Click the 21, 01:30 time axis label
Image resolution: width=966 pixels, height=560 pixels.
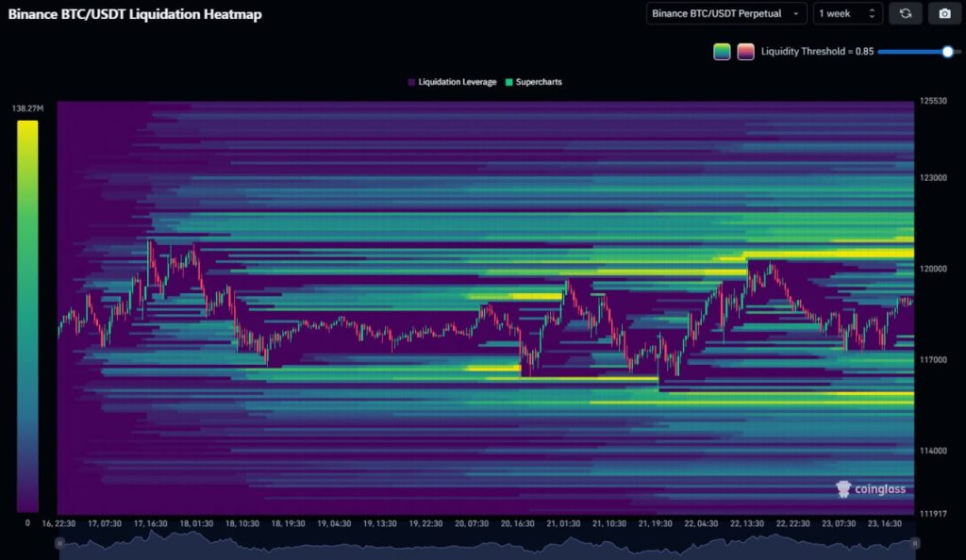click(x=564, y=523)
